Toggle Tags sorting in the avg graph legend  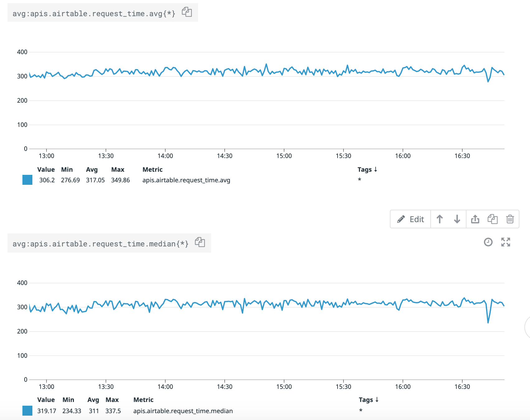367,170
